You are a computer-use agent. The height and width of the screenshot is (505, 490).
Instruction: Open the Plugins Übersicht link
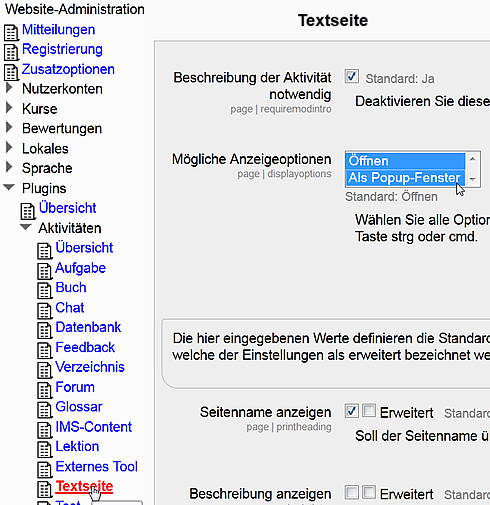(x=68, y=208)
